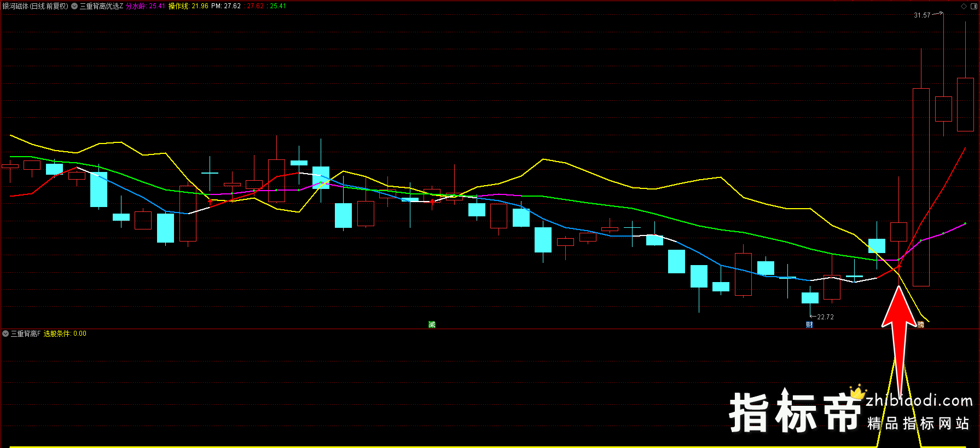
Task: Click the 31.57 high price label
Action: (922, 15)
